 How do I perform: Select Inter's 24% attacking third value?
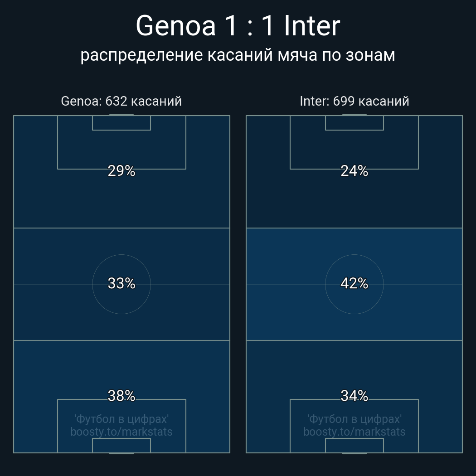[x=354, y=171]
